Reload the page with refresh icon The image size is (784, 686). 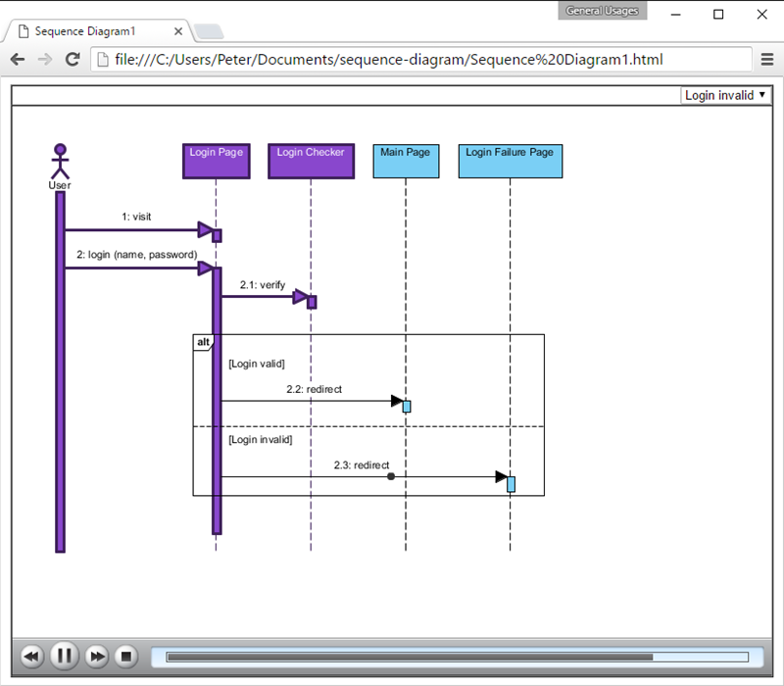point(73,60)
